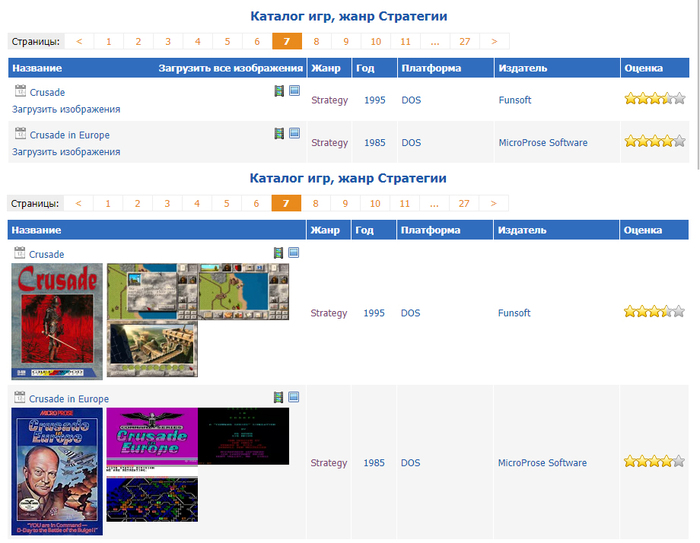Open film icon in upper Crusade in Europe row
Screen dimensions: 700x543
[x=279, y=134]
